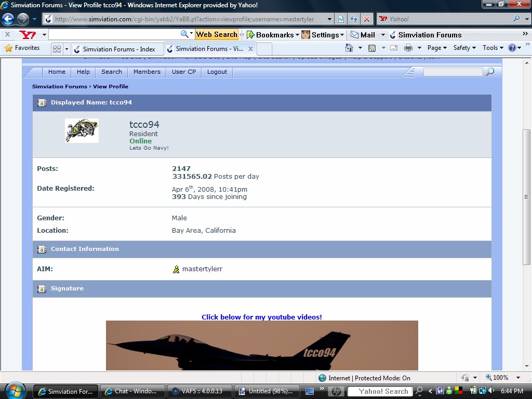
Task: Click the AIM icon beside mastertylerr
Action: [x=176, y=270]
